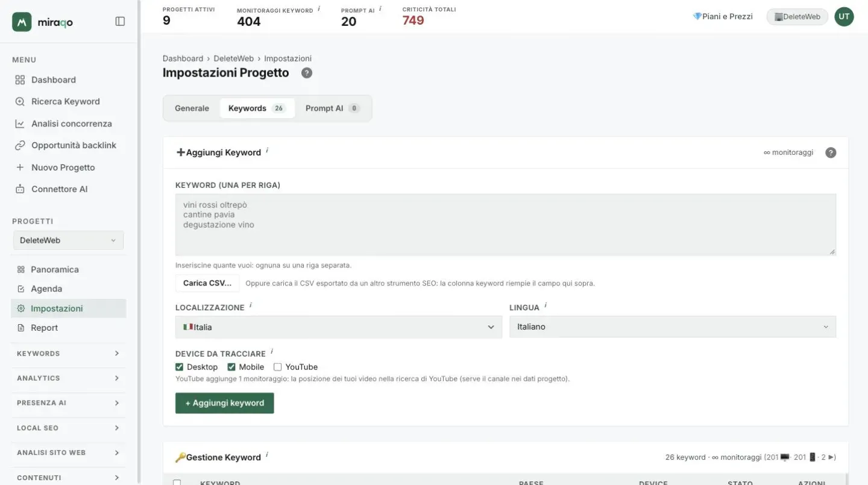Tick the select-all checkbox in the keyword table header

coord(177,482)
